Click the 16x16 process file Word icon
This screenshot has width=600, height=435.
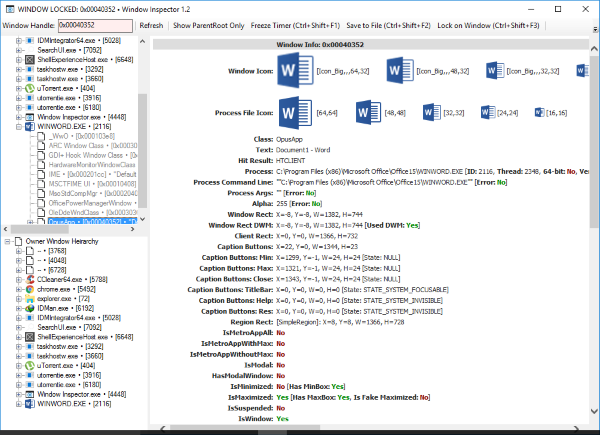click(539, 112)
